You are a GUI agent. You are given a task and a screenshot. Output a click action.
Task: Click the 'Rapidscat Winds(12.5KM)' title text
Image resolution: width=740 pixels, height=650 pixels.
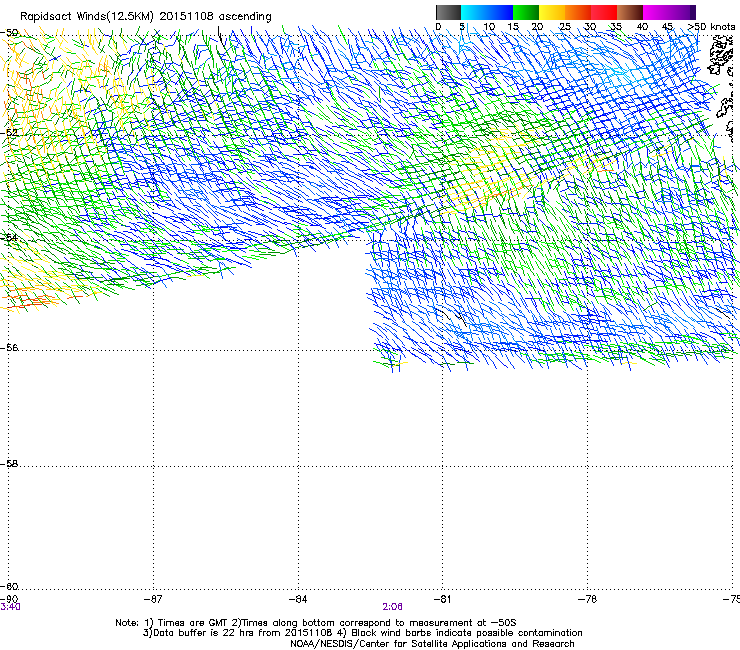pyautogui.click(x=87, y=17)
